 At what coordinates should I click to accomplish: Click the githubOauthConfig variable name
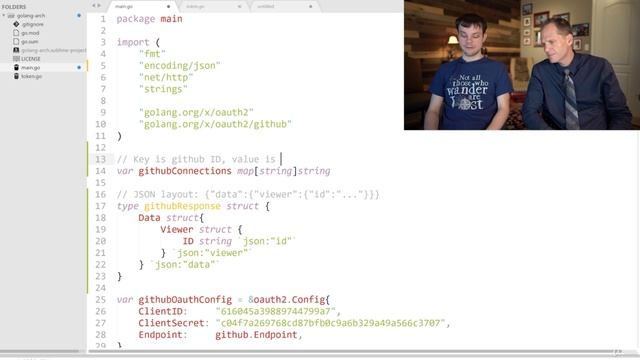[x=185, y=300]
